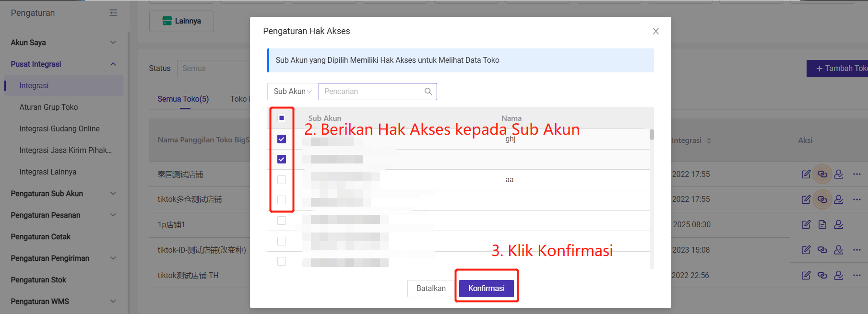This screenshot has height=314, width=868.
Task: Click user access icon for 泰国测试店铺 row
Action: click(x=839, y=174)
